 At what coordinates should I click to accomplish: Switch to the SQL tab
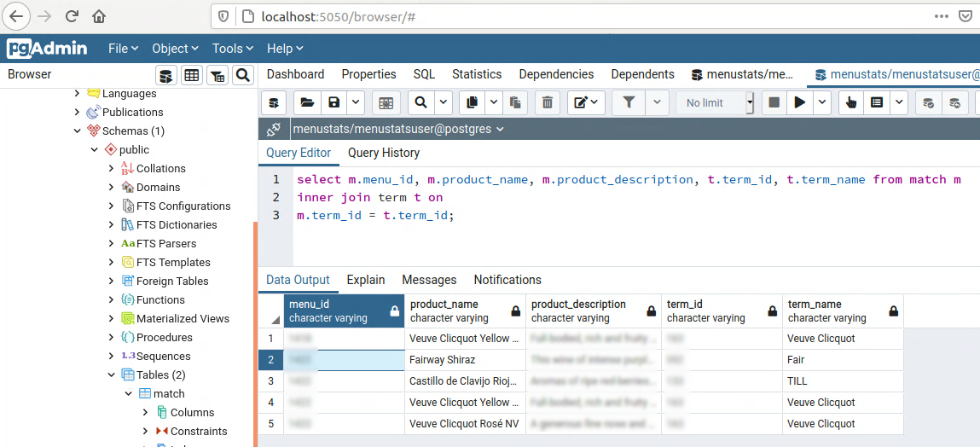click(425, 74)
